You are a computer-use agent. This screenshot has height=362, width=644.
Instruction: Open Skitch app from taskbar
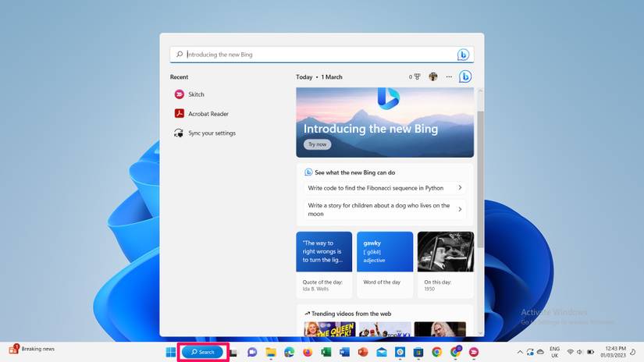474,352
